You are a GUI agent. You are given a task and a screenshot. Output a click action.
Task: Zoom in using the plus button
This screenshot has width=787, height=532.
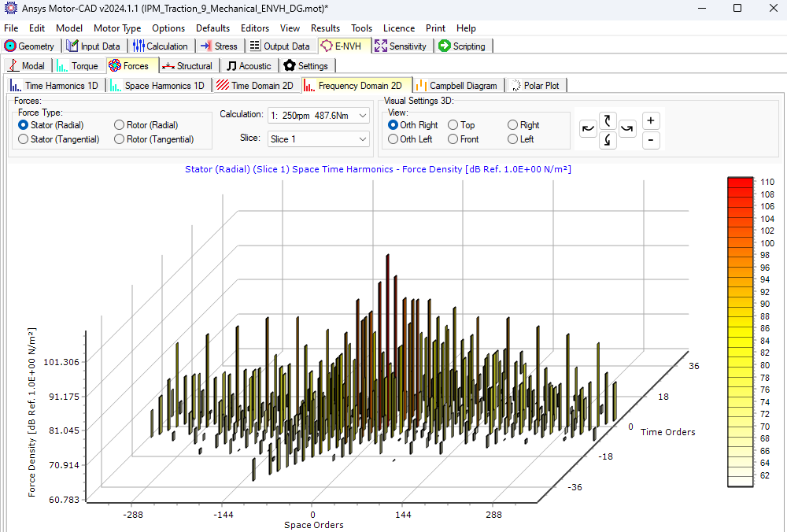click(x=650, y=120)
